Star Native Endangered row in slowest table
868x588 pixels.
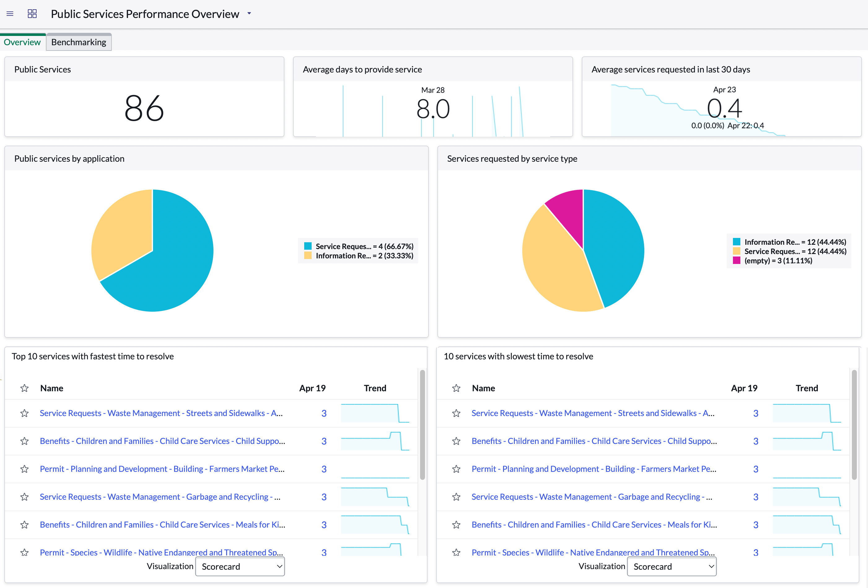coord(456,552)
